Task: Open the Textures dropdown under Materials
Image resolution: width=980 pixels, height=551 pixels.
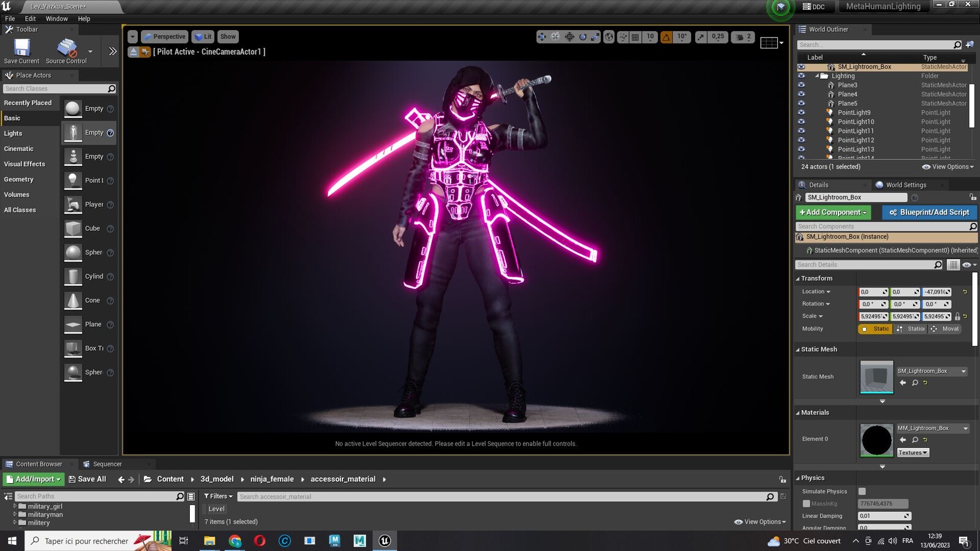Action: [x=913, y=453]
